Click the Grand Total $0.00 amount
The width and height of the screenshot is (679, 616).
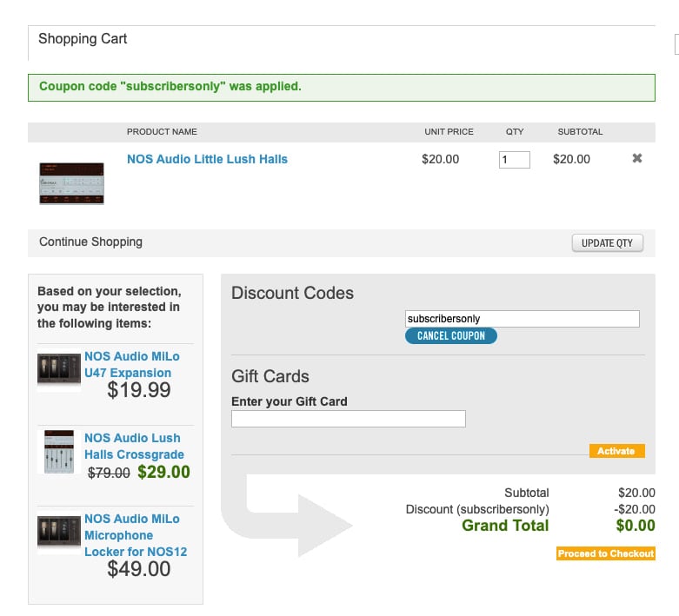click(636, 525)
